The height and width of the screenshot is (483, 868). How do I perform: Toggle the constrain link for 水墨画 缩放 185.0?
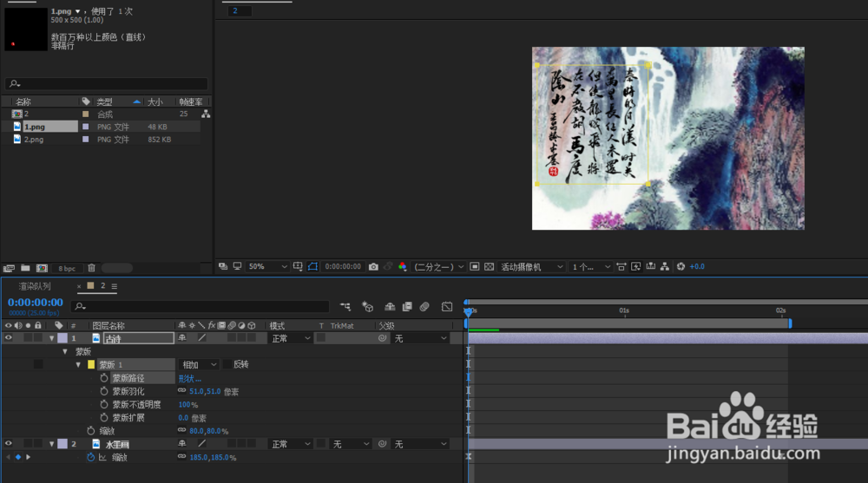[181, 457]
